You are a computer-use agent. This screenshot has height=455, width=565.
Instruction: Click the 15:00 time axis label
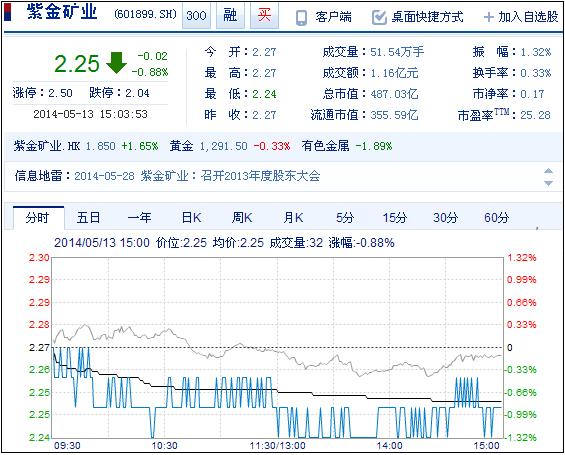point(486,446)
